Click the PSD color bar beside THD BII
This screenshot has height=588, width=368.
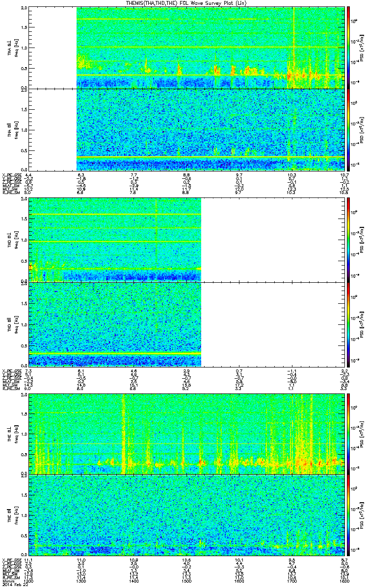(348, 323)
